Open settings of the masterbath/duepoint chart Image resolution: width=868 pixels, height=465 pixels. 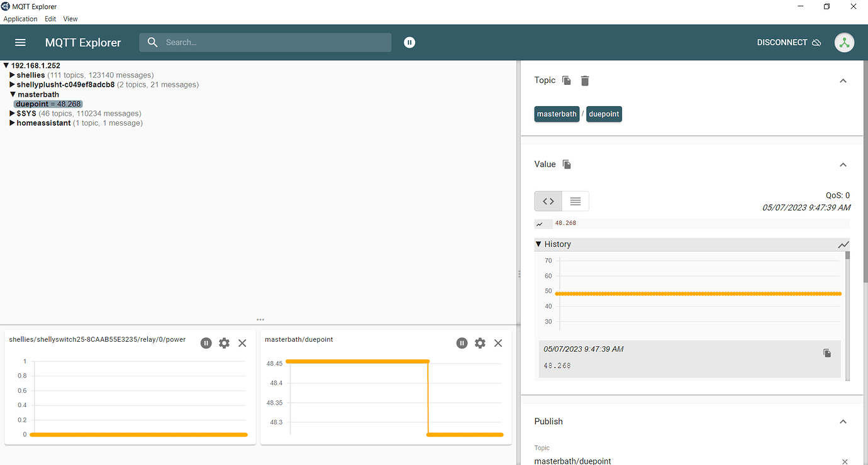pos(480,343)
